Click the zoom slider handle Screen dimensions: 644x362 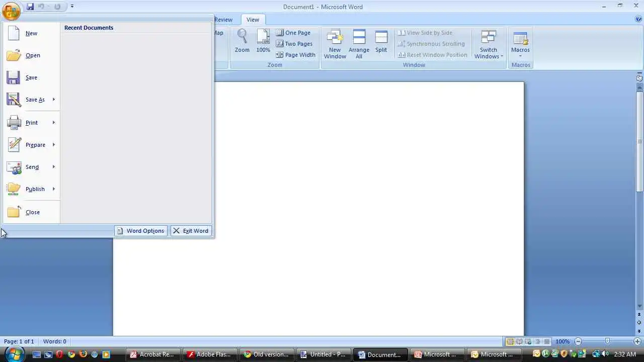click(x=608, y=341)
